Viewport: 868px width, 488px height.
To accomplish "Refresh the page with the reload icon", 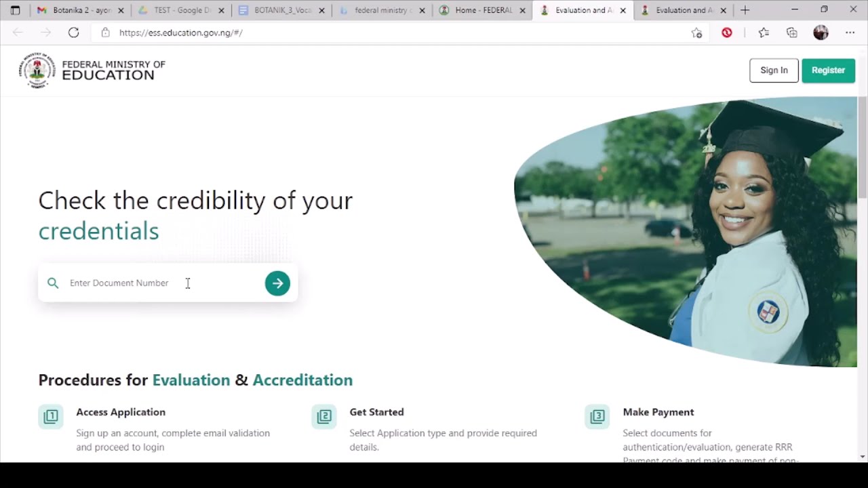I will (73, 33).
